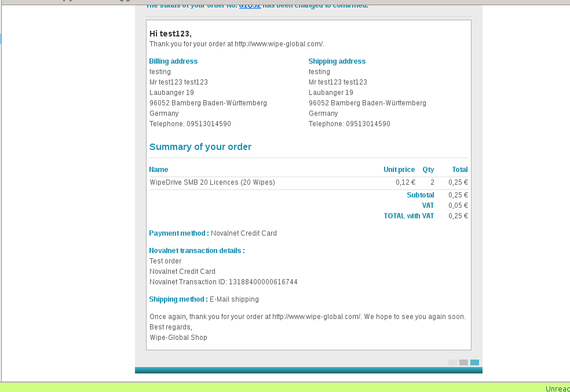Click 'Novalnet Credit Card' beside Payment method
Viewport: 570px width, 392px height.
pyautogui.click(x=243, y=233)
